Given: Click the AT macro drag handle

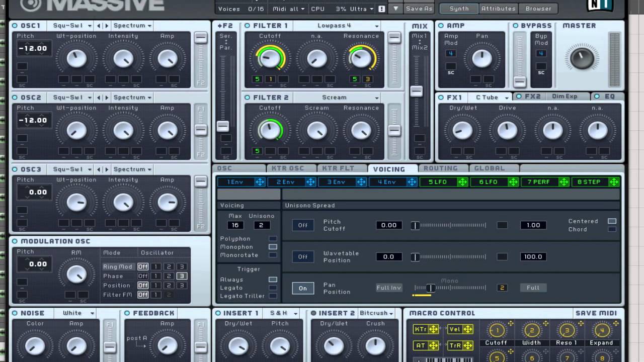Looking at the screenshot, I should (x=433, y=345).
